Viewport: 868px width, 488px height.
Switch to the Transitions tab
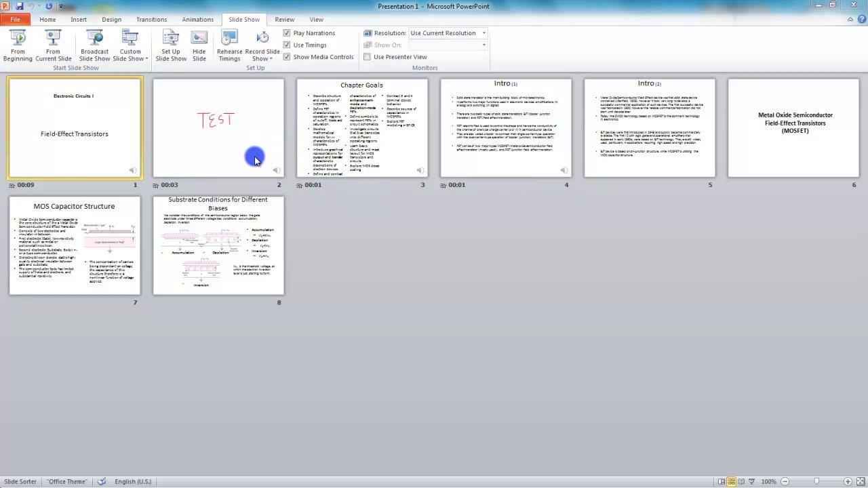[151, 20]
